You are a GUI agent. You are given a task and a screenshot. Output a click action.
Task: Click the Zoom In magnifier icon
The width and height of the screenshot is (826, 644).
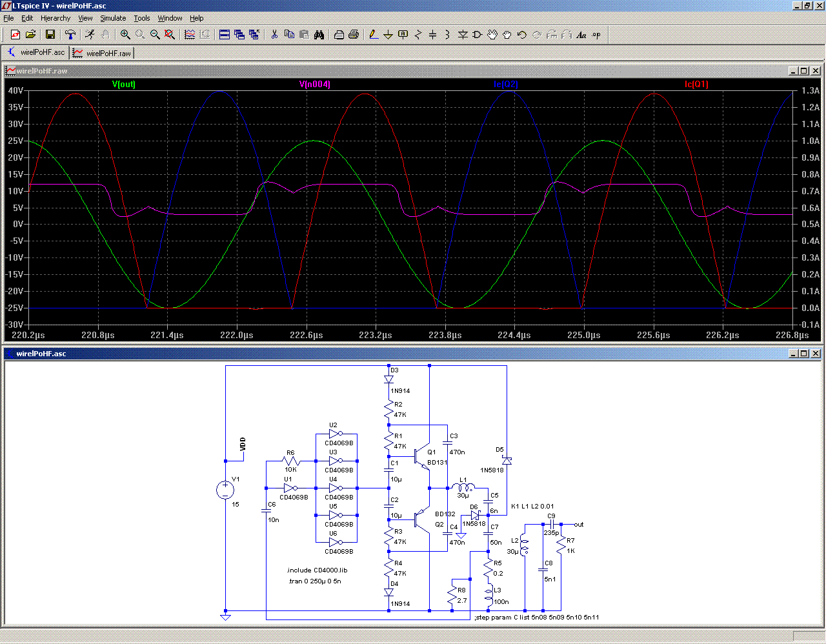(x=125, y=35)
